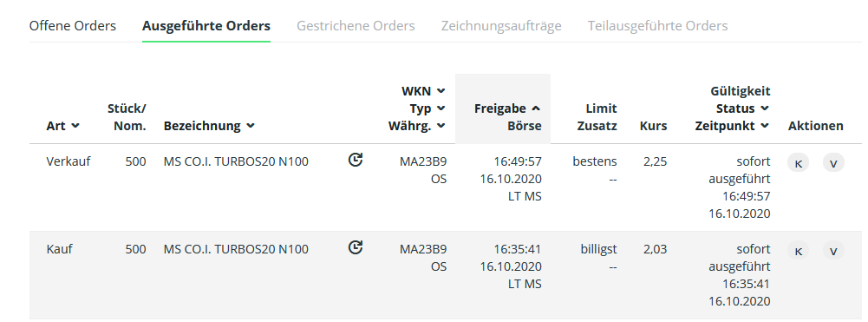Click the V action button in the Kauf row
868x322 pixels.
[x=833, y=251]
